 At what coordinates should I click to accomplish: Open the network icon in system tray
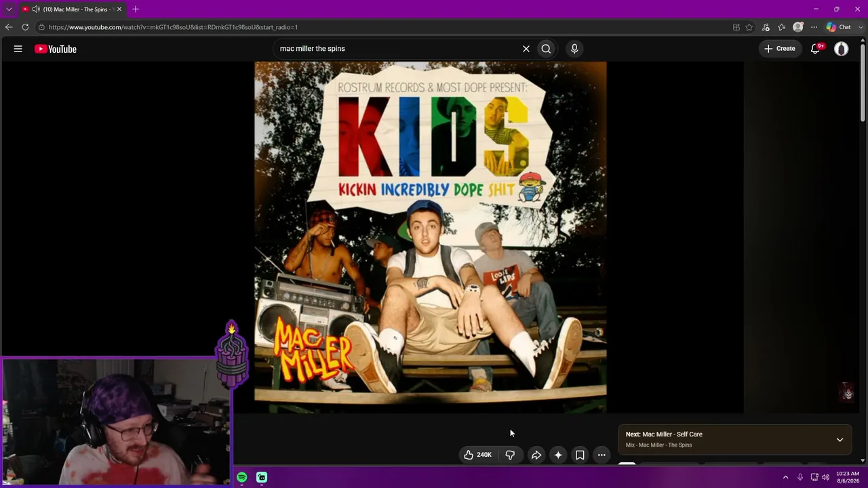[x=814, y=477]
